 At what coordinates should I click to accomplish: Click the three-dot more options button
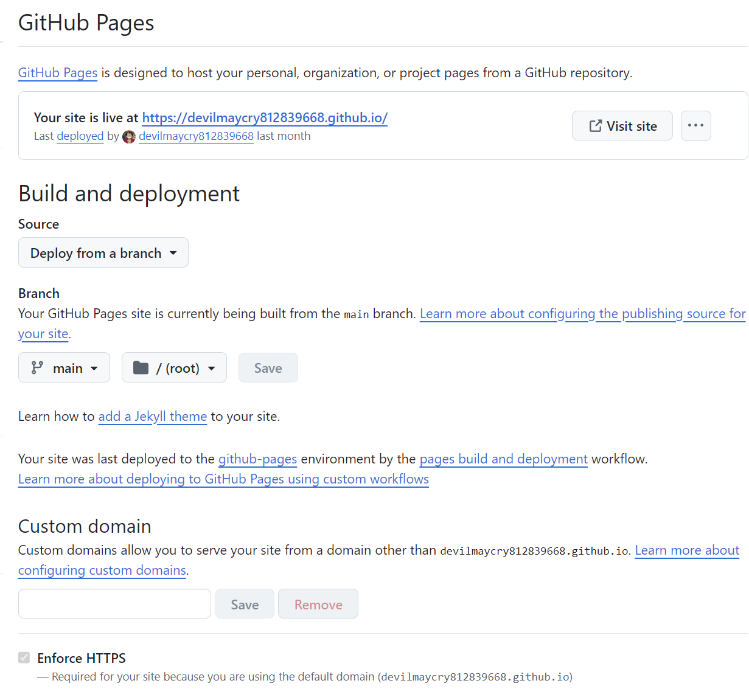695,126
